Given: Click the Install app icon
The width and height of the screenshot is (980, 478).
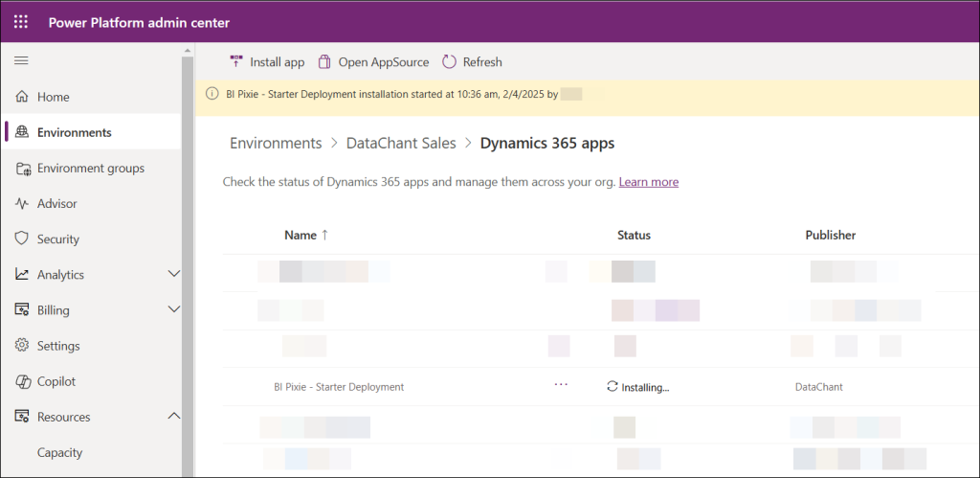Looking at the screenshot, I should coord(236,61).
